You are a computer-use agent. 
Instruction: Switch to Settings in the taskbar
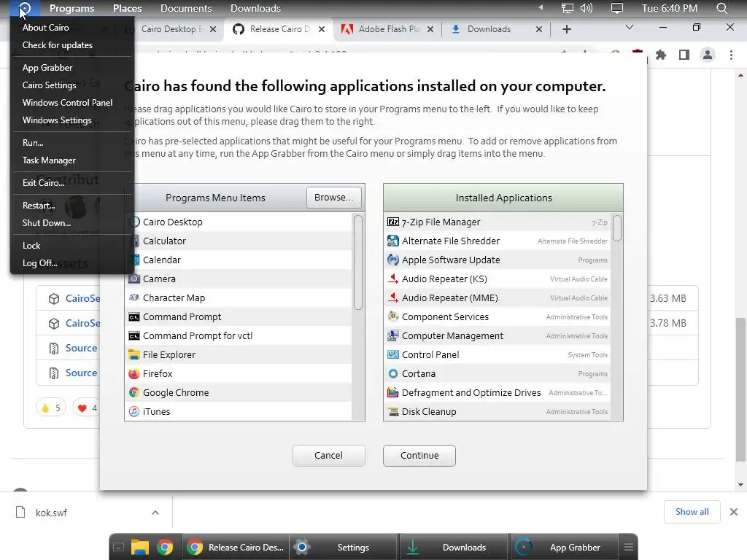[x=343, y=547]
